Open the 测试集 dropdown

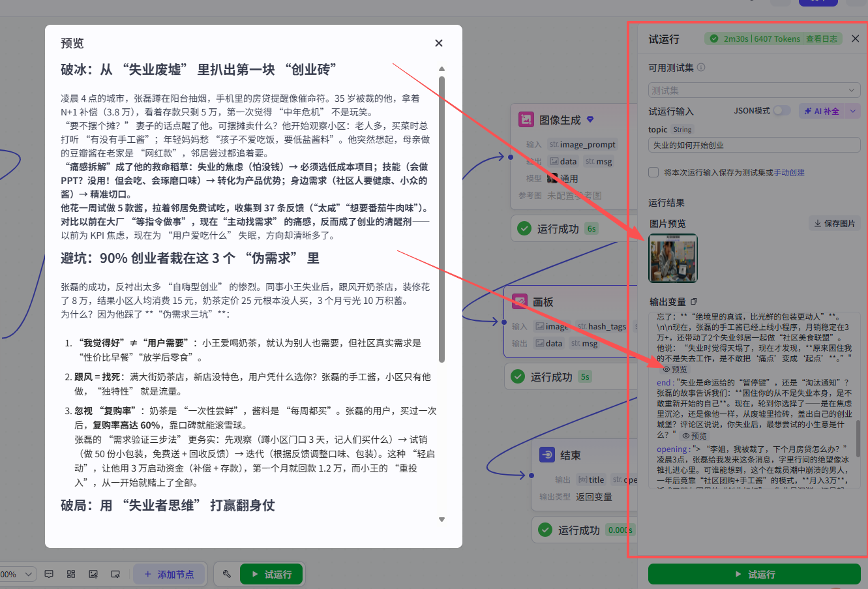pos(755,90)
